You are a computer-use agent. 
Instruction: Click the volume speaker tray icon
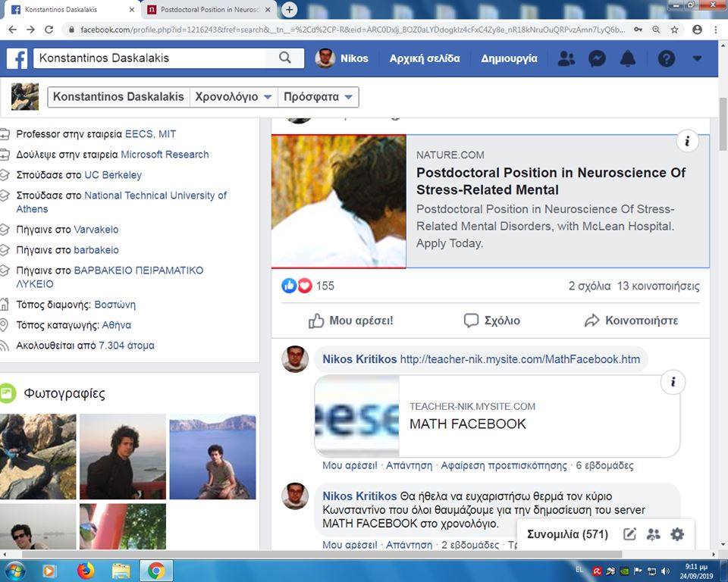[x=666, y=571]
